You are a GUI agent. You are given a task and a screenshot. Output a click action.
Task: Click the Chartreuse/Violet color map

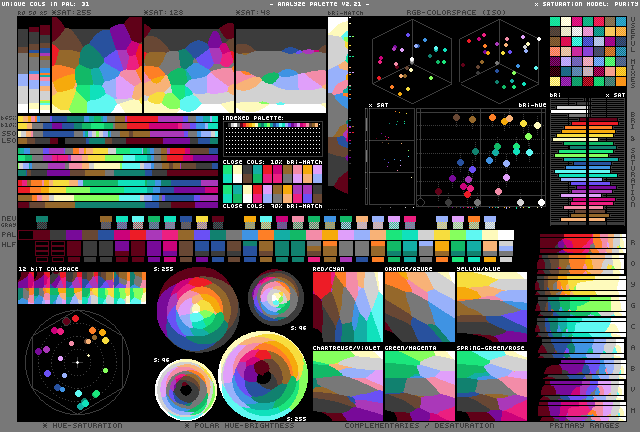(x=347, y=386)
